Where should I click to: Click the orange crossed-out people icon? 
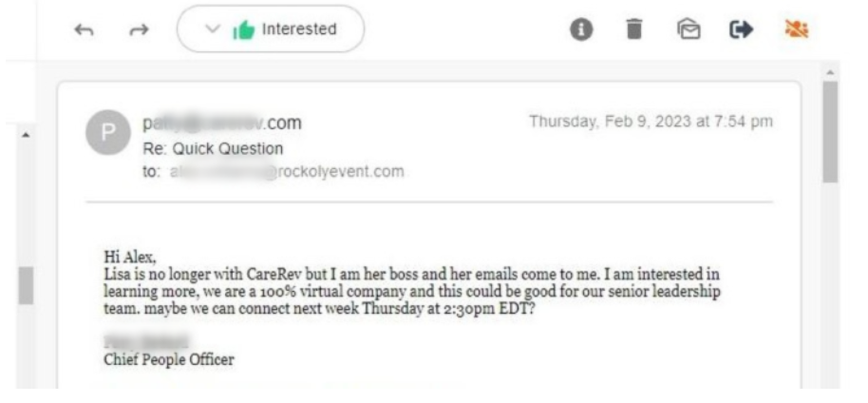[797, 29]
